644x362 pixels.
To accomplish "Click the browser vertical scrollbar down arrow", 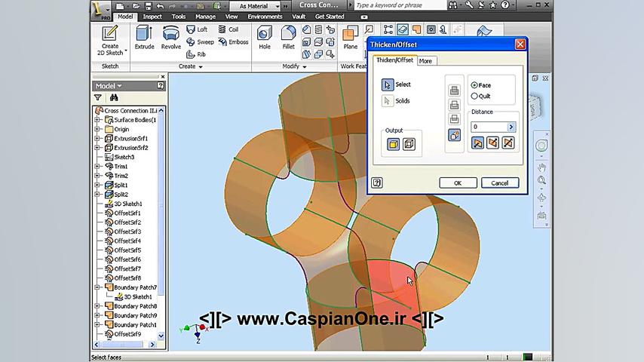I will pos(161,336).
